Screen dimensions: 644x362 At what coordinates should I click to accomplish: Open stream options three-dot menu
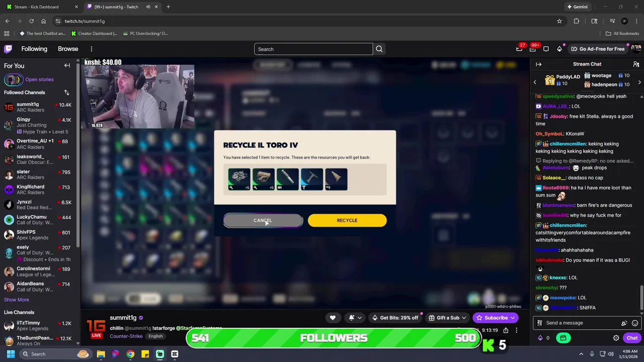coord(516,330)
